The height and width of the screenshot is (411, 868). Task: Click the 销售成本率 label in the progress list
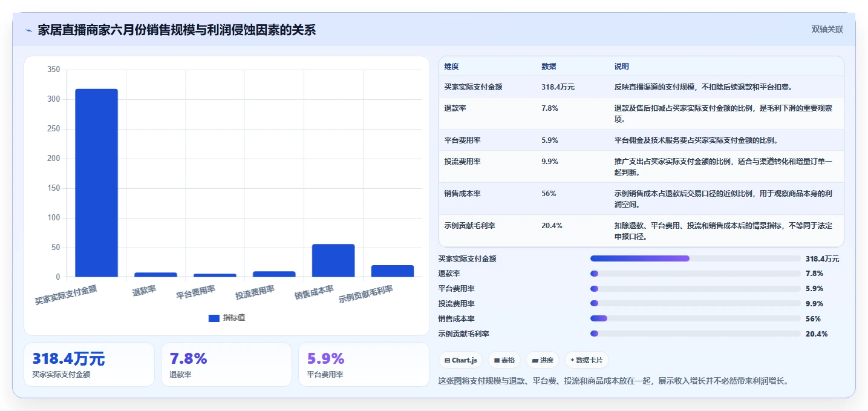[457, 318]
